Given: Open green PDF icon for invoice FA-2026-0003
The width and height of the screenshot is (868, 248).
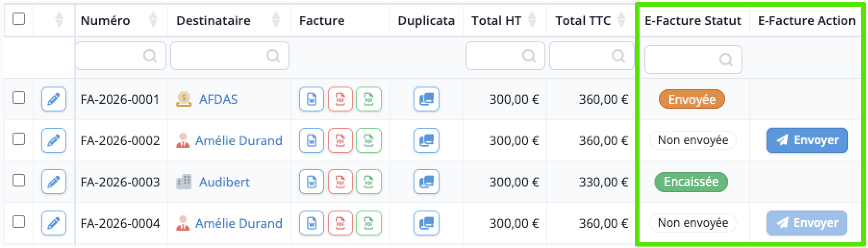Looking at the screenshot, I should coord(369,182).
